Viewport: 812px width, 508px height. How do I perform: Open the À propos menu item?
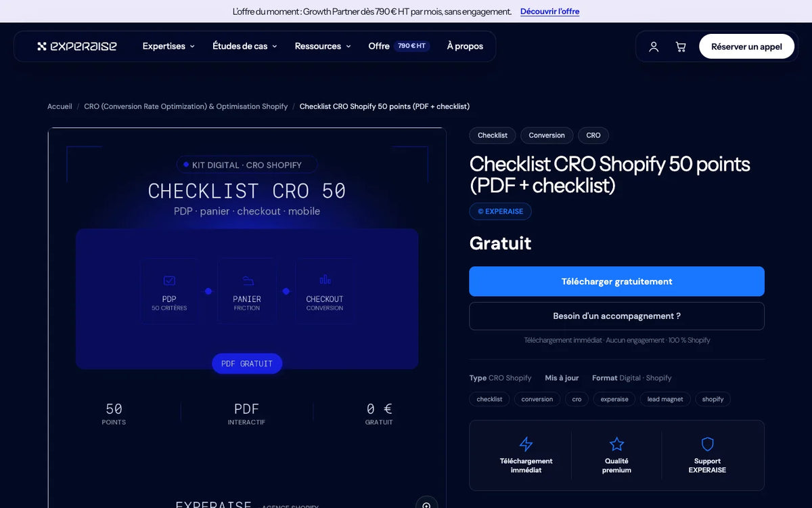click(465, 46)
